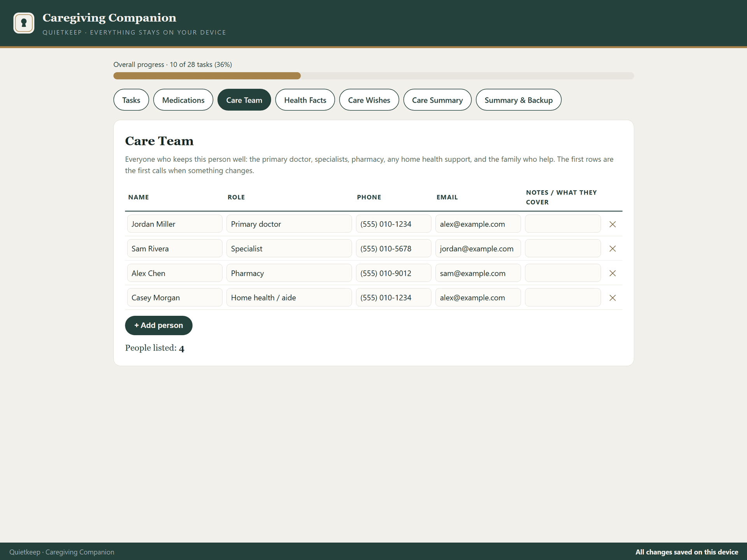
Task: Click the Primary doctor role field
Action: tap(289, 224)
